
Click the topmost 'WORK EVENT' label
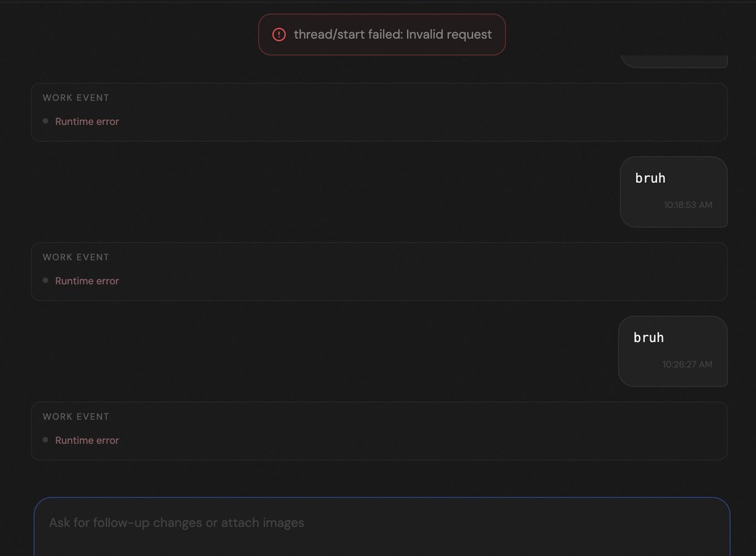[76, 98]
